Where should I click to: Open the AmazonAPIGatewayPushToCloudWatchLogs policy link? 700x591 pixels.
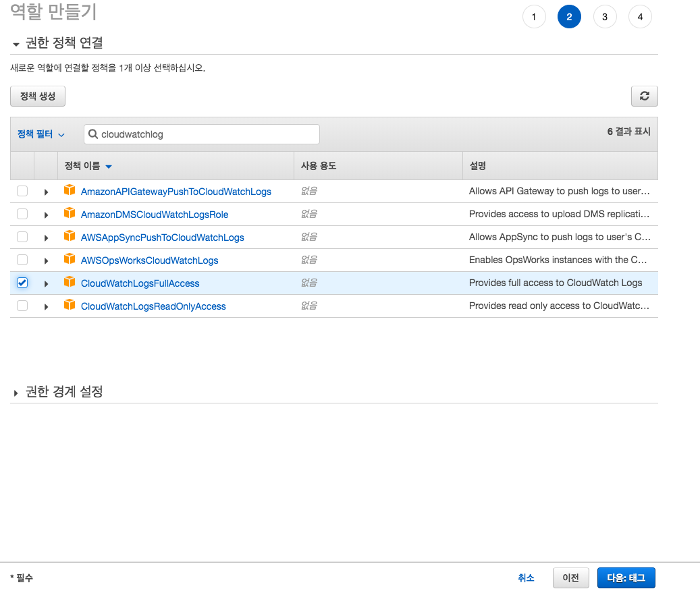[176, 192]
